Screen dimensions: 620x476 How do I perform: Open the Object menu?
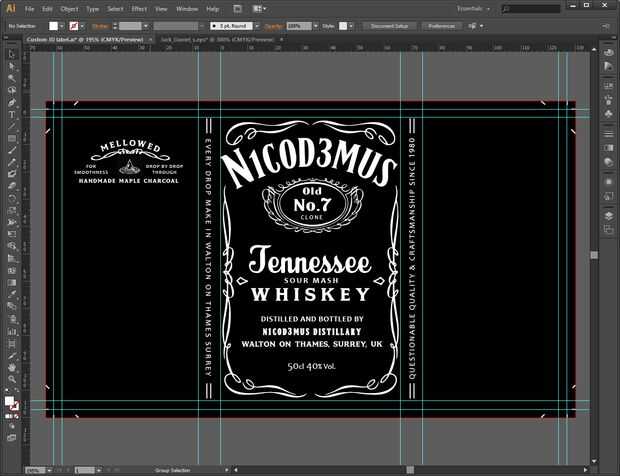pos(70,9)
